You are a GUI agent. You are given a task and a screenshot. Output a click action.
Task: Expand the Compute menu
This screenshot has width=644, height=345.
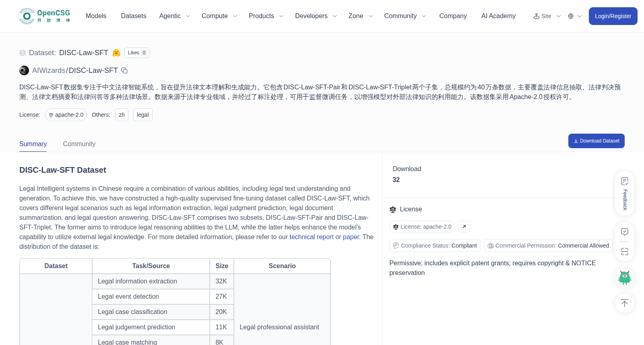(x=219, y=16)
